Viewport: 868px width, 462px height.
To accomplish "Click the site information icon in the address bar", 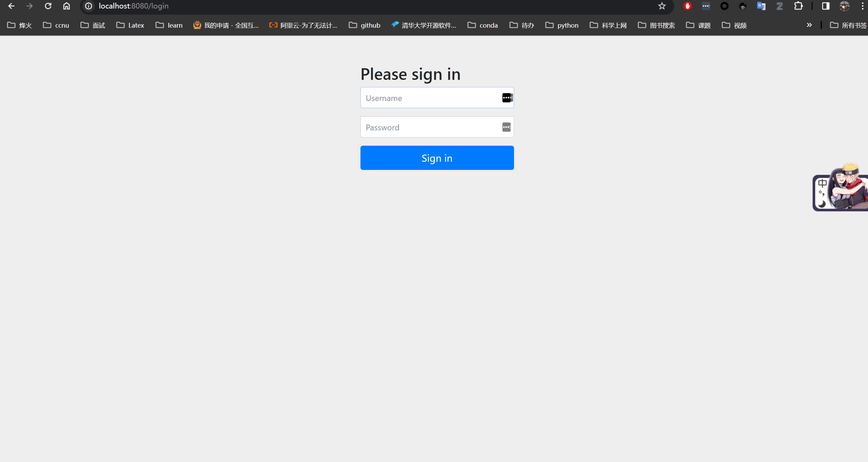I will 89,6.
